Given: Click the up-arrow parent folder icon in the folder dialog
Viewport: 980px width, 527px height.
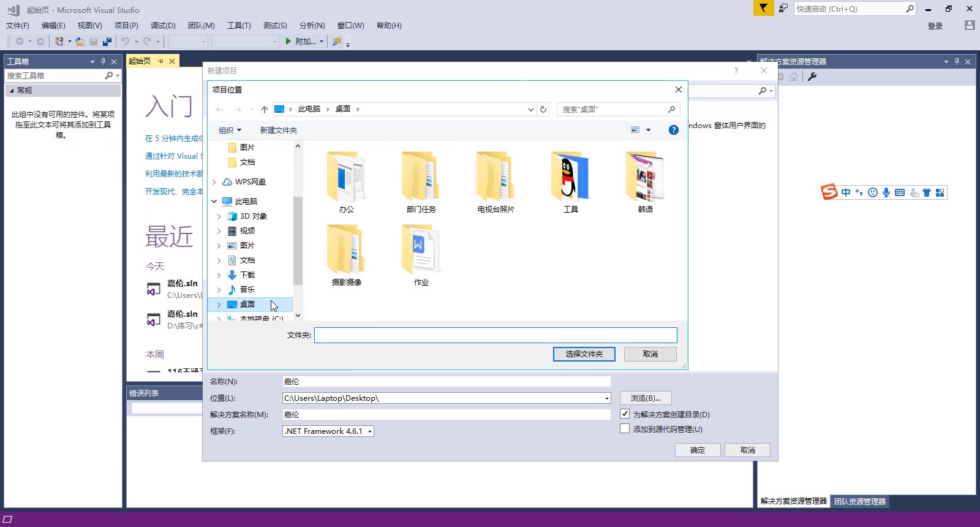Looking at the screenshot, I should (265, 109).
